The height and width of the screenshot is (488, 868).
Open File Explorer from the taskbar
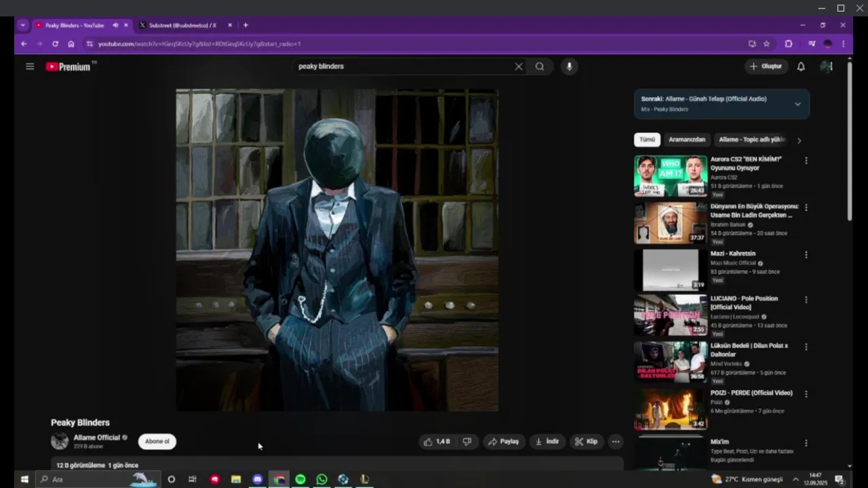[x=236, y=479]
